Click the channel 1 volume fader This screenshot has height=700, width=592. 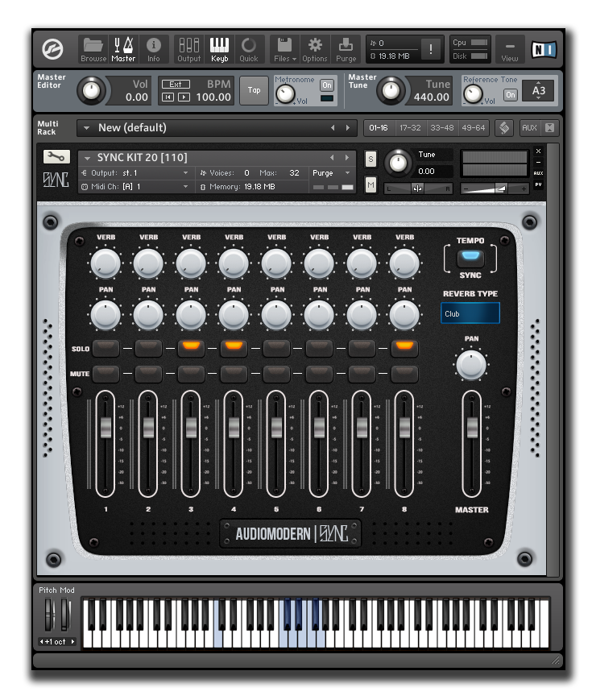(106, 427)
